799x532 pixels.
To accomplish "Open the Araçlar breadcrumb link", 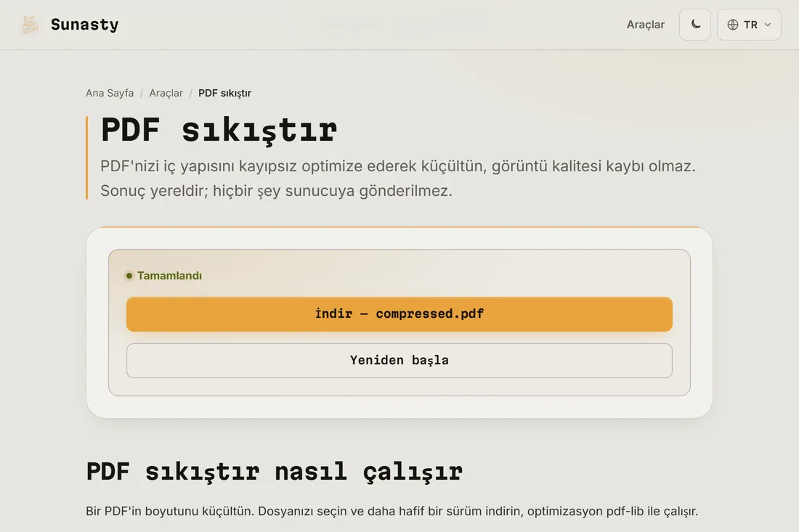I will [166, 93].
